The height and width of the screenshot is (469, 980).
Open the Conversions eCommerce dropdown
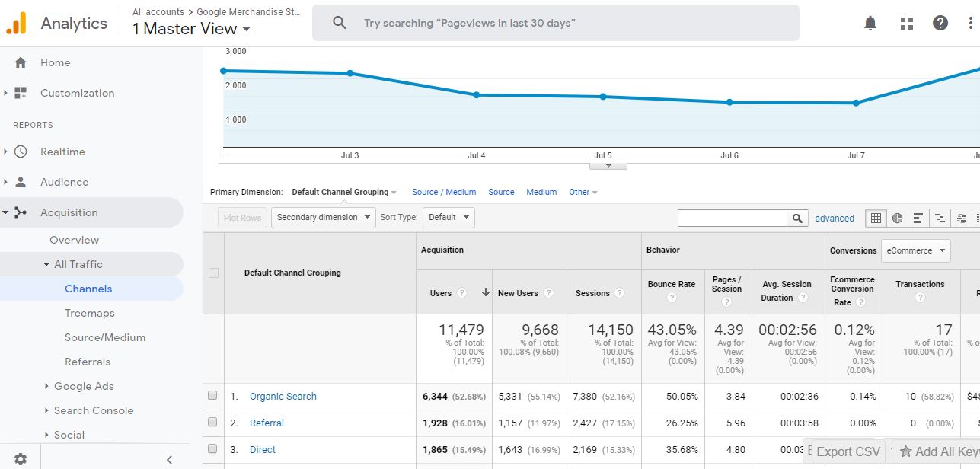[x=915, y=250]
